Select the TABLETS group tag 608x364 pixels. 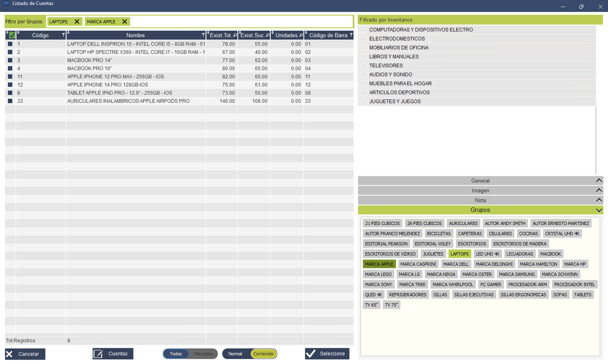[583, 295]
